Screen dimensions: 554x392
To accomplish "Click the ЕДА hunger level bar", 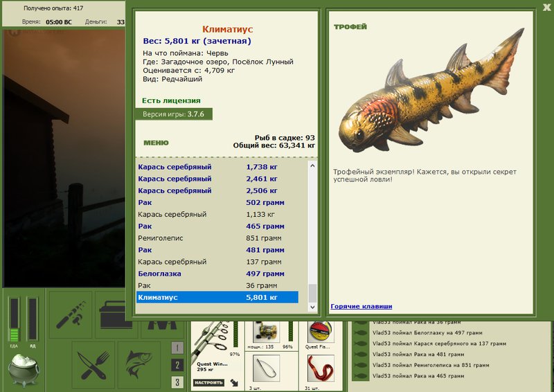I will pyautogui.click(x=15, y=319).
